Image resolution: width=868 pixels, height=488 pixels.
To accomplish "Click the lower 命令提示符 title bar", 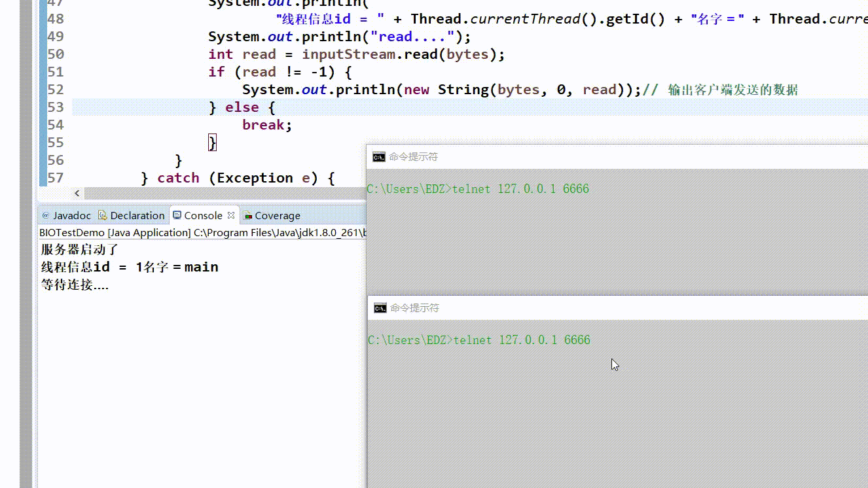I will 618,308.
